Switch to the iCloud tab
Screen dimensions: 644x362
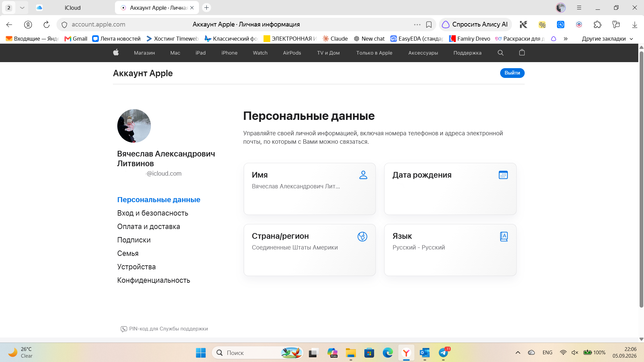73,7
